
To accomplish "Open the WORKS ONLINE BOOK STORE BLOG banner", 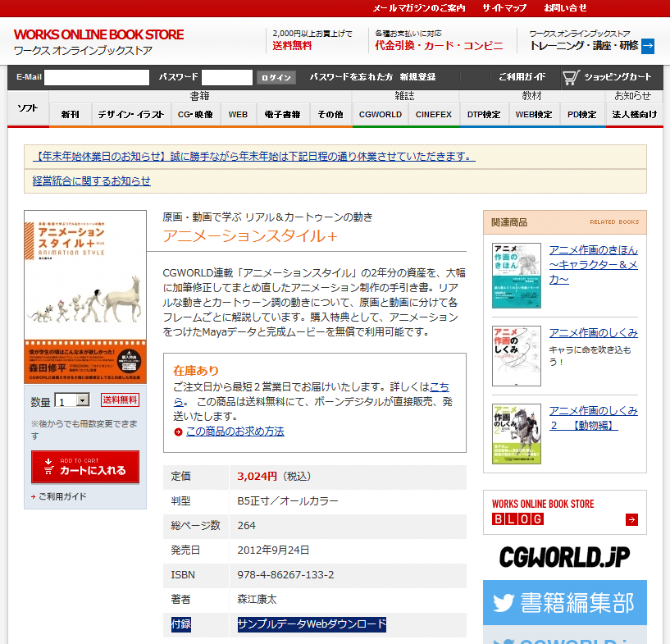I will pyautogui.click(x=565, y=512).
